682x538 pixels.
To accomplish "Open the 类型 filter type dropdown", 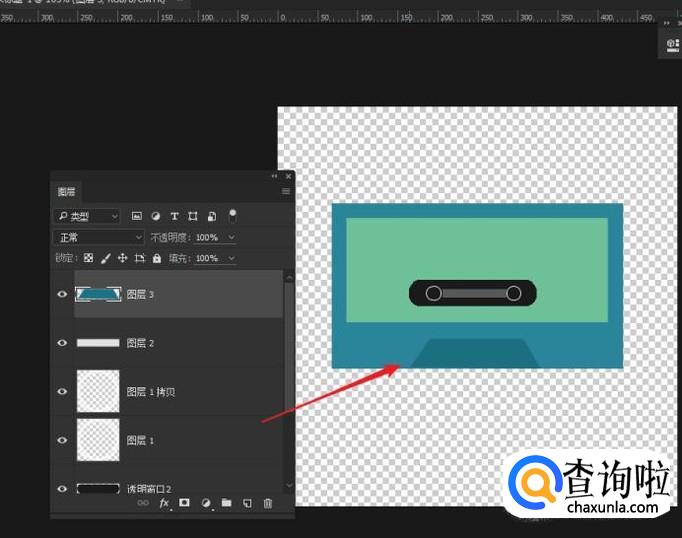I will 87,216.
